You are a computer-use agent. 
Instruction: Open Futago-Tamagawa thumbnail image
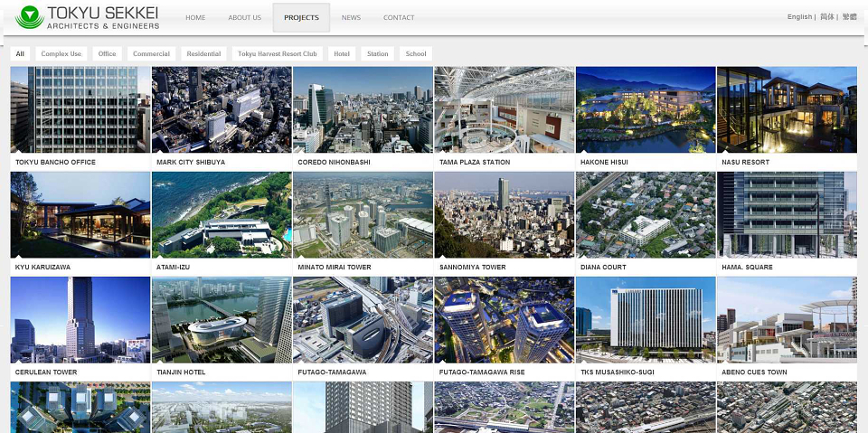363,320
